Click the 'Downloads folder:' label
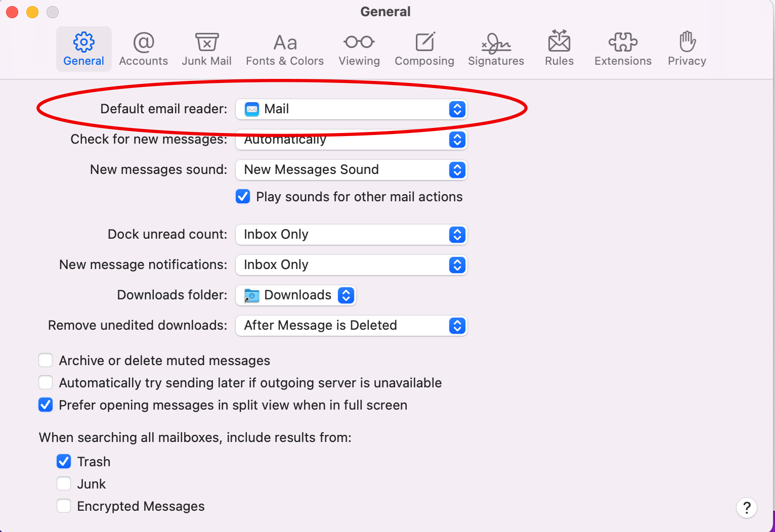Image resolution: width=775 pixels, height=532 pixels. [x=172, y=295]
